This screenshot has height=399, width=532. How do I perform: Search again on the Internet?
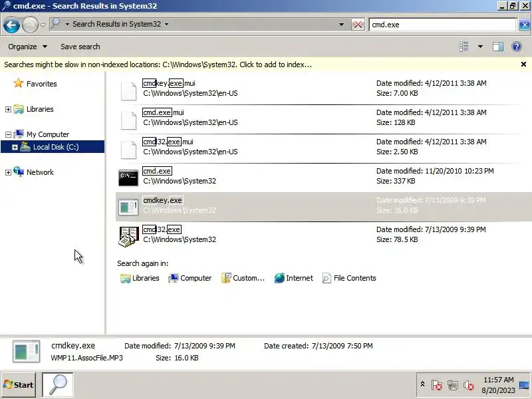(294, 278)
